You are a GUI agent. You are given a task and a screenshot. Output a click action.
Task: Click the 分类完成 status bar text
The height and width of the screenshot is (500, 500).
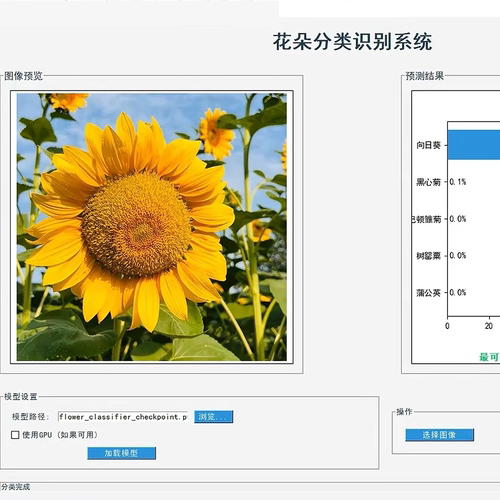[15, 487]
